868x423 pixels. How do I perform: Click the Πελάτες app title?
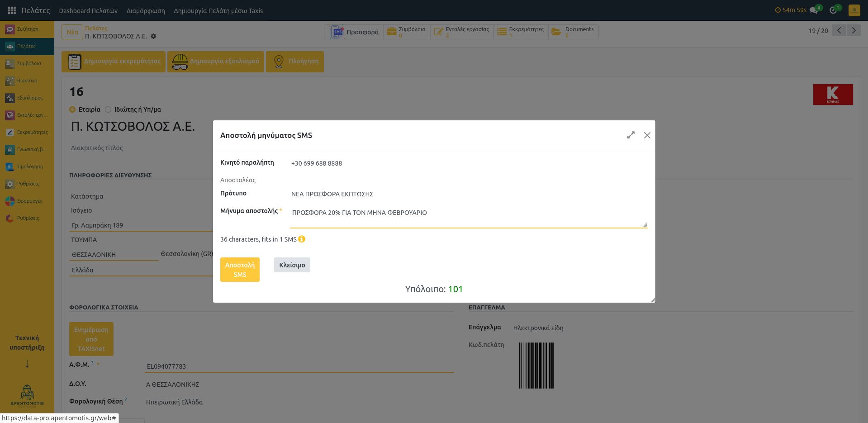click(36, 10)
